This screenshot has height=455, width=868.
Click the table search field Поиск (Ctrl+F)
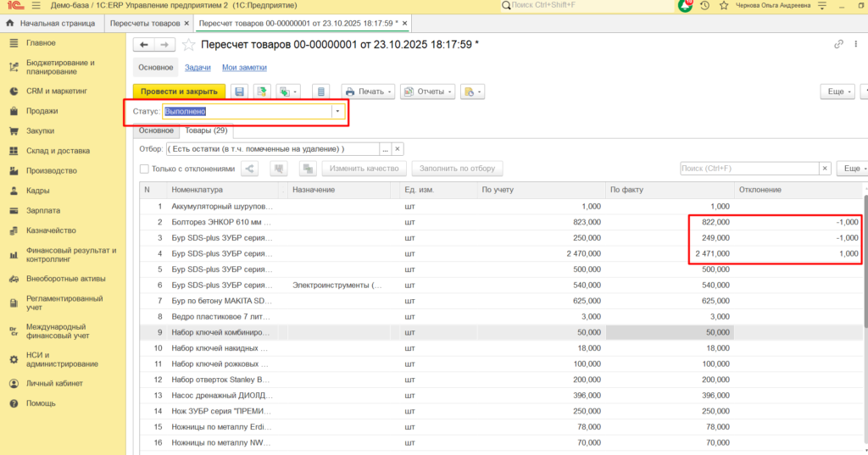[x=749, y=169]
